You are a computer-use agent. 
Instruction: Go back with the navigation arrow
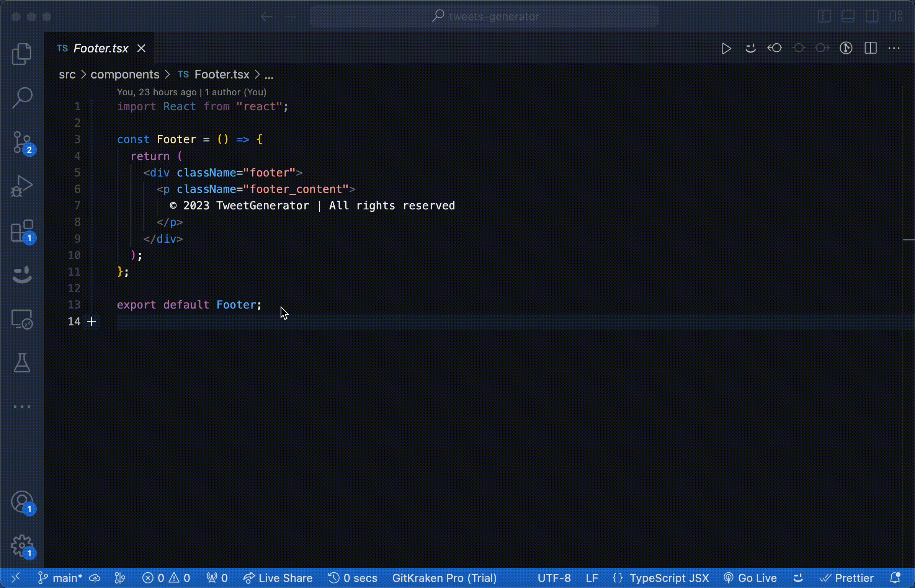pyautogui.click(x=266, y=16)
